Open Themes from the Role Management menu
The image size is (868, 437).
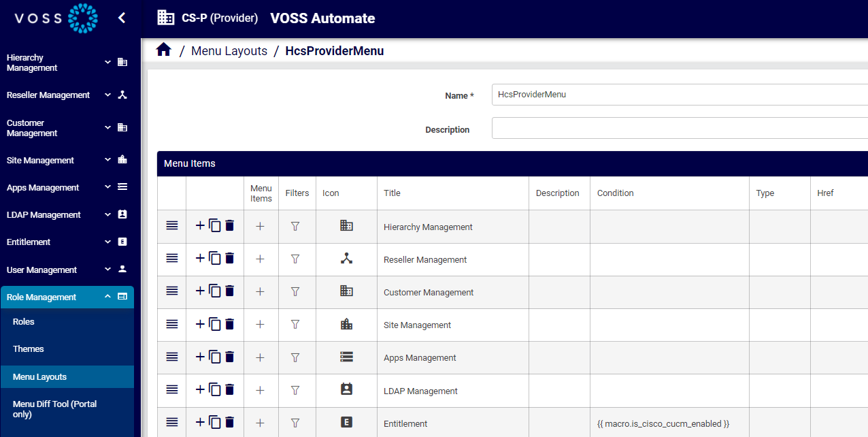coord(28,349)
